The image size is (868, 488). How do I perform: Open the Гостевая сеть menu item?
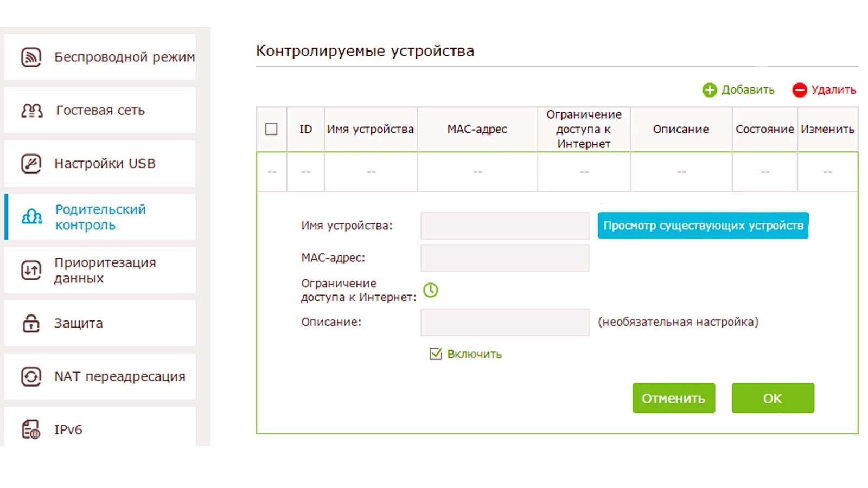[100, 110]
